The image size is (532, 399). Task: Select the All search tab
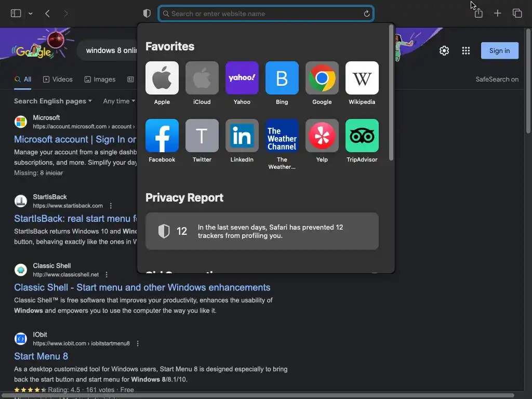(23, 79)
